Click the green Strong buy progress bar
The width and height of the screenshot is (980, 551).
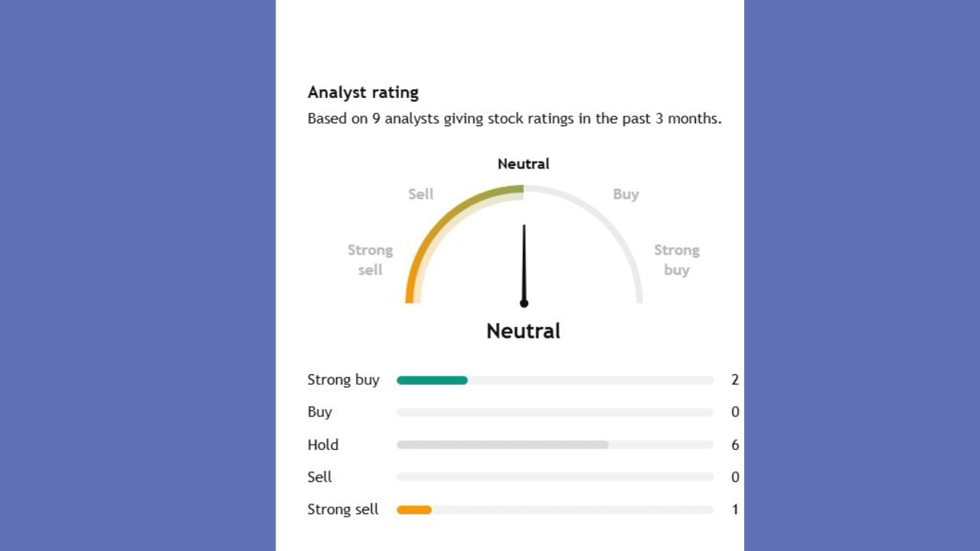[x=432, y=380]
